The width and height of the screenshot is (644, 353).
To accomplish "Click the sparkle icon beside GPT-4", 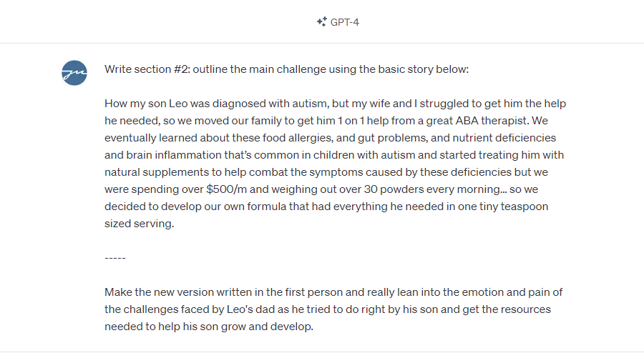I will point(321,21).
